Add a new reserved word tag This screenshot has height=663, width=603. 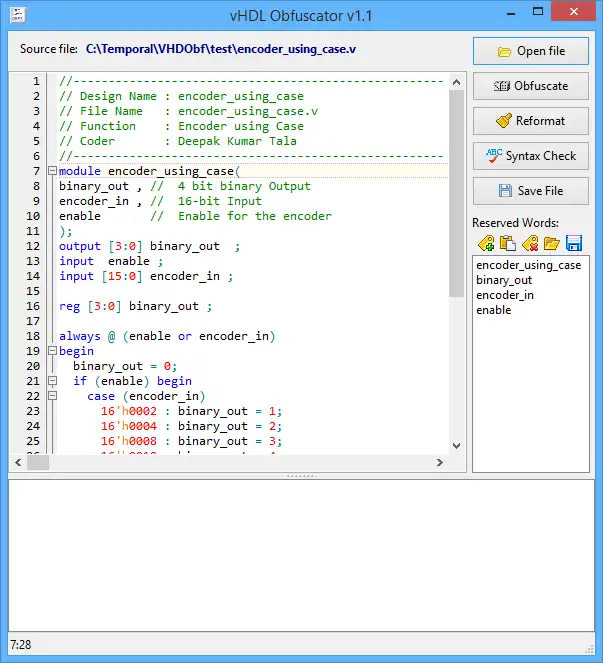(486, 244)
